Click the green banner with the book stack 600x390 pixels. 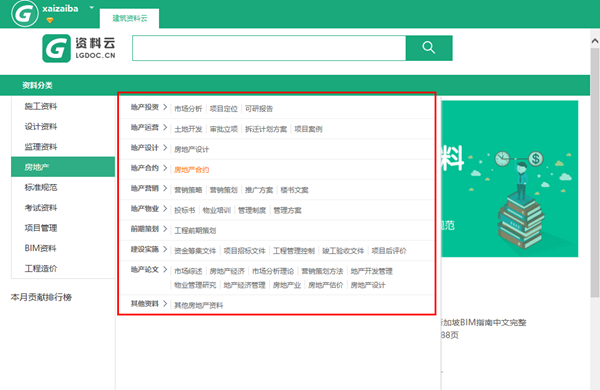[x=510, y=179]
